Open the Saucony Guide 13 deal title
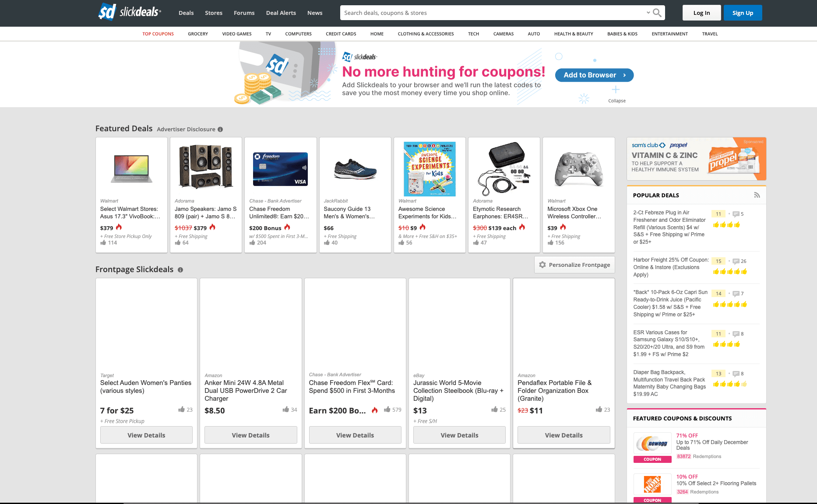817x504 pixels. click(349, 213)
